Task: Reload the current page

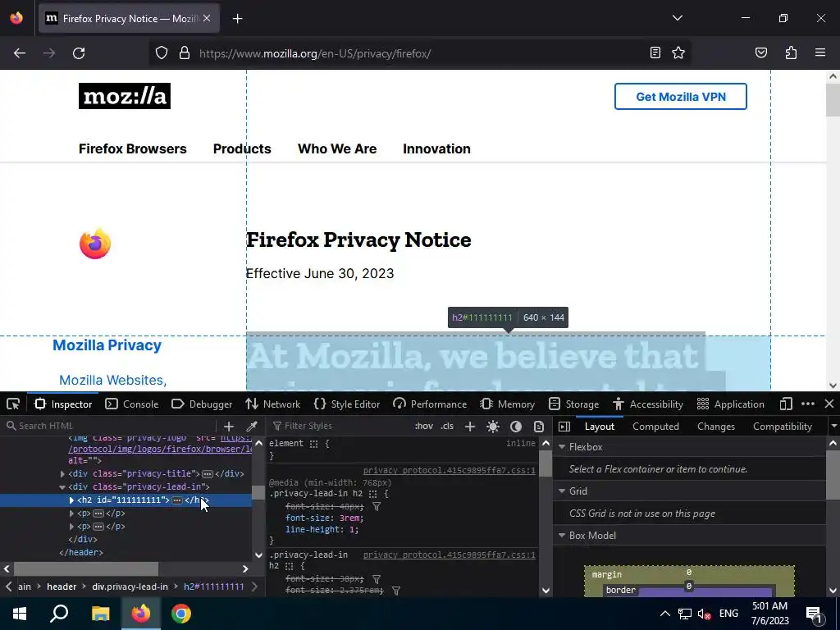Action: (79, 53)
